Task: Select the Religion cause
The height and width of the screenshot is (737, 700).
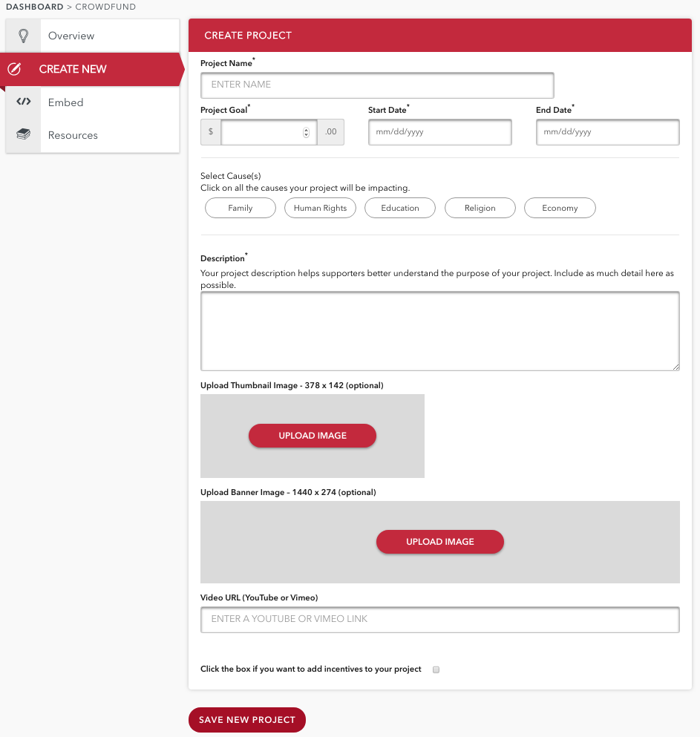Action: (x=480, y=209)
